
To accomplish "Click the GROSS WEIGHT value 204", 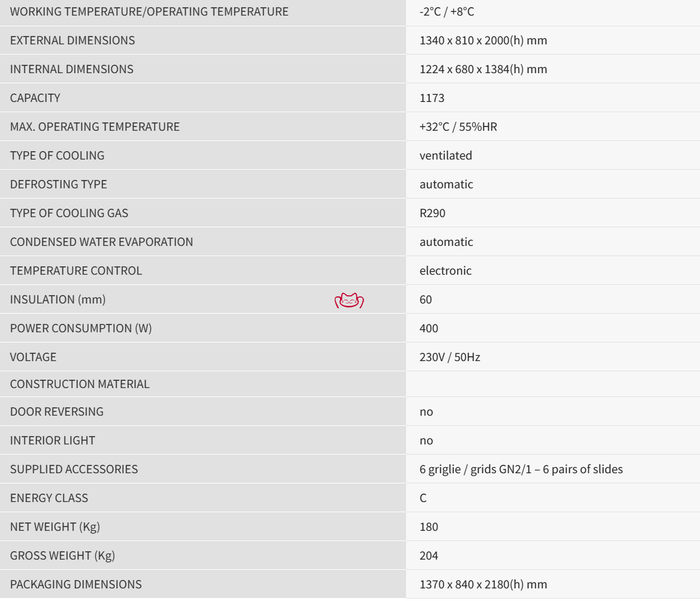I will click(x=428, y=556).
